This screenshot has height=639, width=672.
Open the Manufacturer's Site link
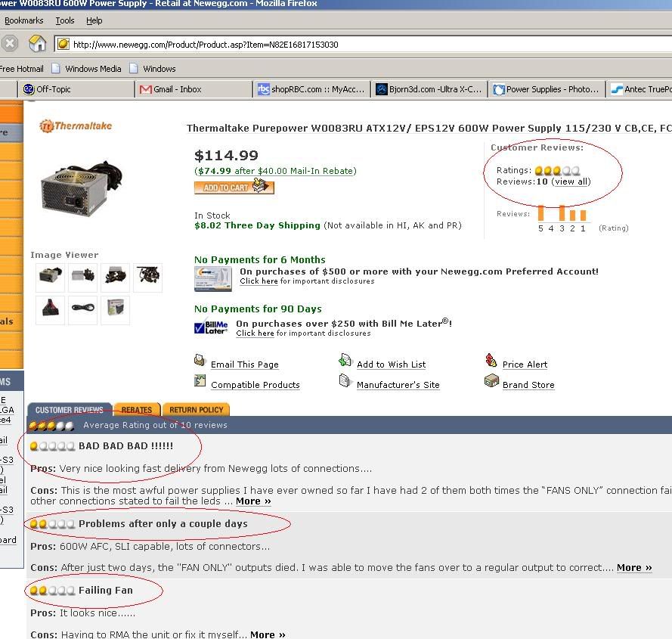pos(398,385)
